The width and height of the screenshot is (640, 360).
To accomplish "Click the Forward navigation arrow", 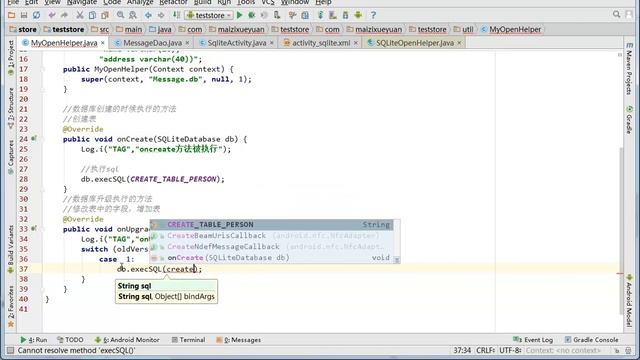I will (x=161, y=16).
